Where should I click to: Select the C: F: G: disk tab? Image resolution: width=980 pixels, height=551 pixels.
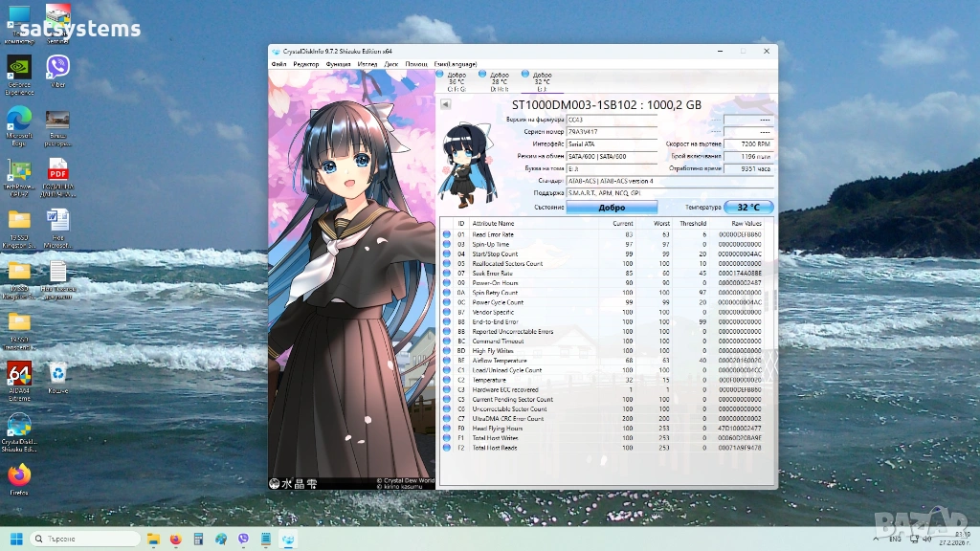pos(457,80)
